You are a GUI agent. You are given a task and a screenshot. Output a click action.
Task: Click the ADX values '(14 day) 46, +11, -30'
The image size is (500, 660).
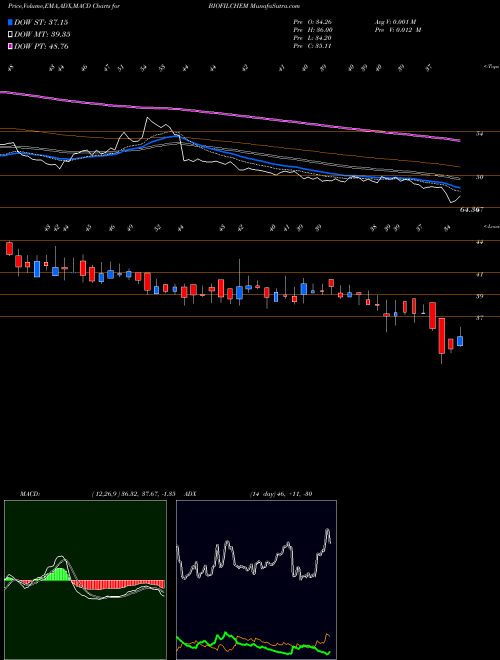(280, 494)
